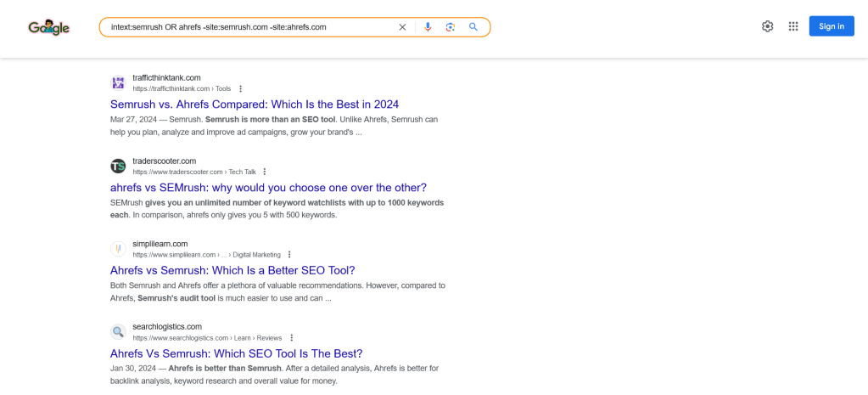Image resolution: width=868 pixels, height=395 pixels.
Task: Open 'Ahrefs Vs Semrush: Which SEO Tool Is The Best?'
Action: 237,353
